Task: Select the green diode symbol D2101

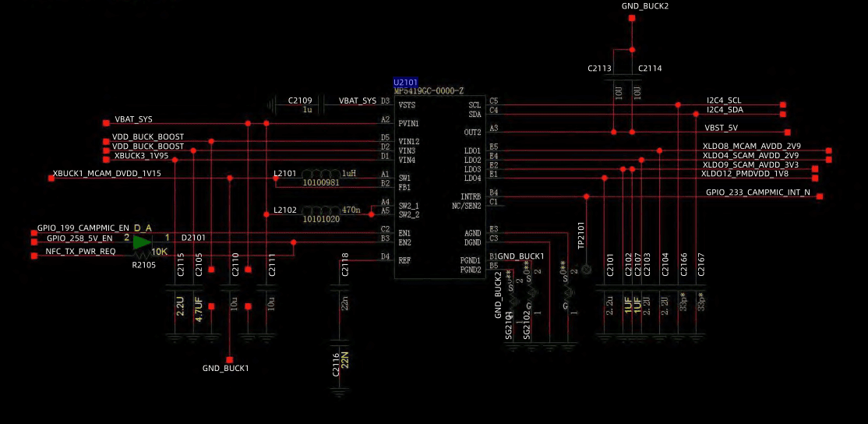Action: pyautogui.click(x=143, y=242)
